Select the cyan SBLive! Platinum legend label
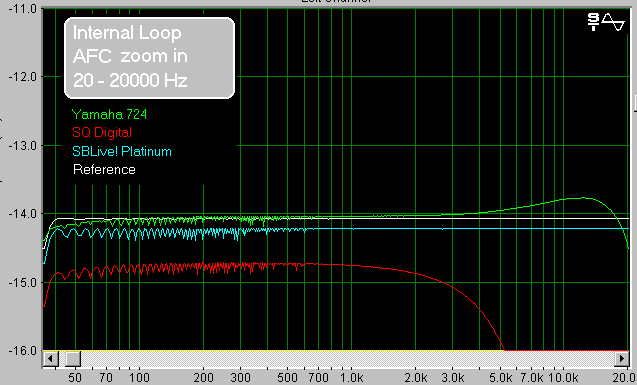The width and height of the screenshot is (637, 385). 122,151
